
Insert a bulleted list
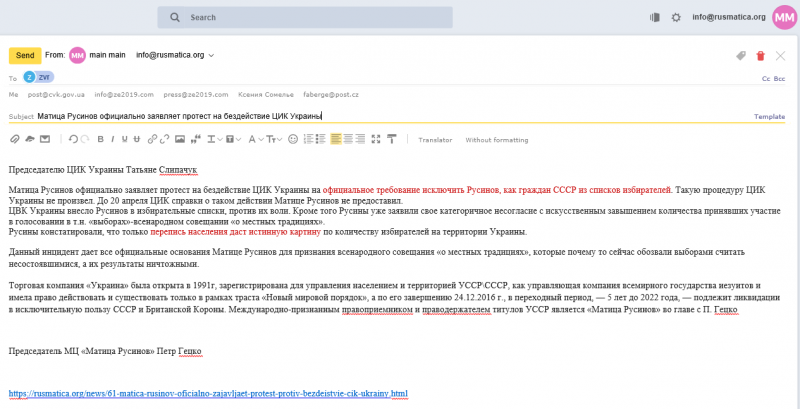(x=320, y=139)
